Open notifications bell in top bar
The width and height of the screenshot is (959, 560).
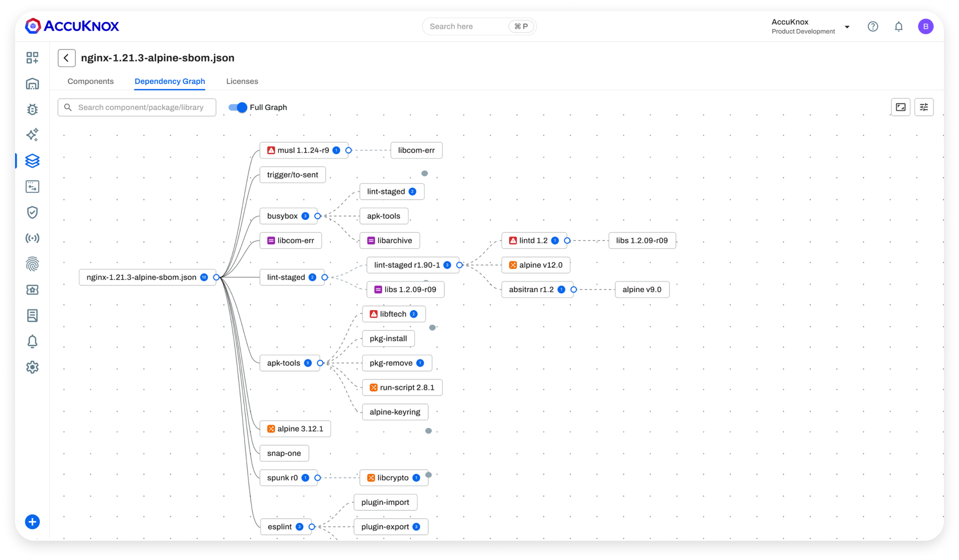pos(899,27)
